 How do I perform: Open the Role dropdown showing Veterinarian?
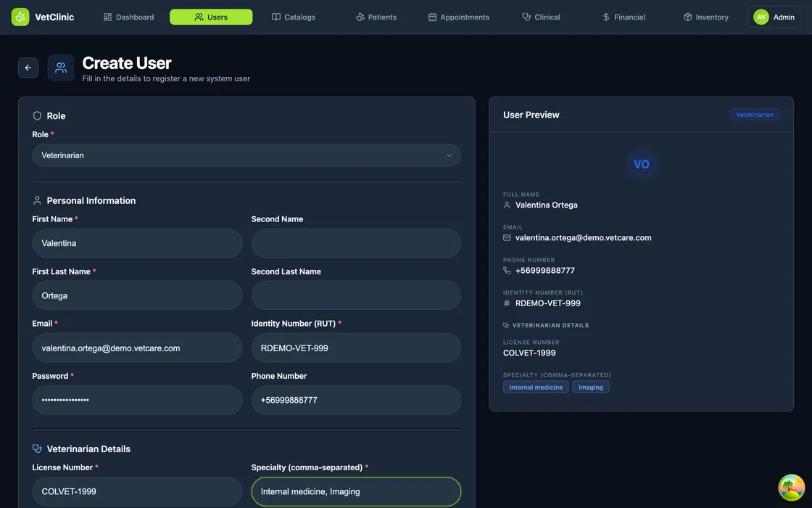[x=246, y=155]
